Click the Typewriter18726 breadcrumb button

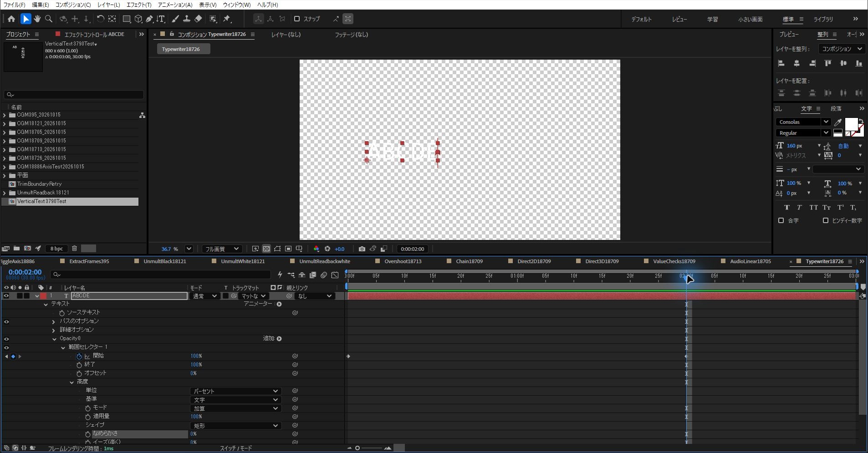pyautogui.click(x=184, y=49)
